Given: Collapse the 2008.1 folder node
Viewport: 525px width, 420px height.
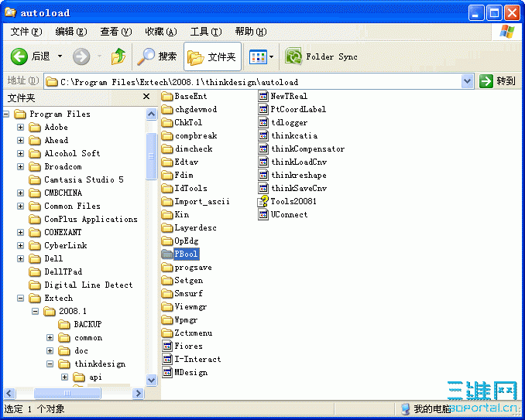Looking at the screenshot, I should 35,311.
